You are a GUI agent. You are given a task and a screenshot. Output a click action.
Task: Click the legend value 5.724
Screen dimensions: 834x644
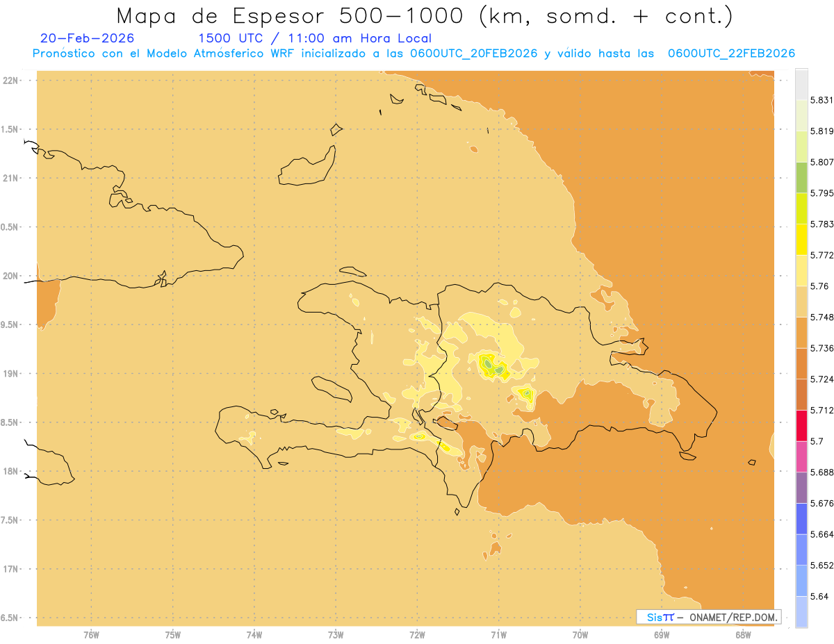coord(821,379)
